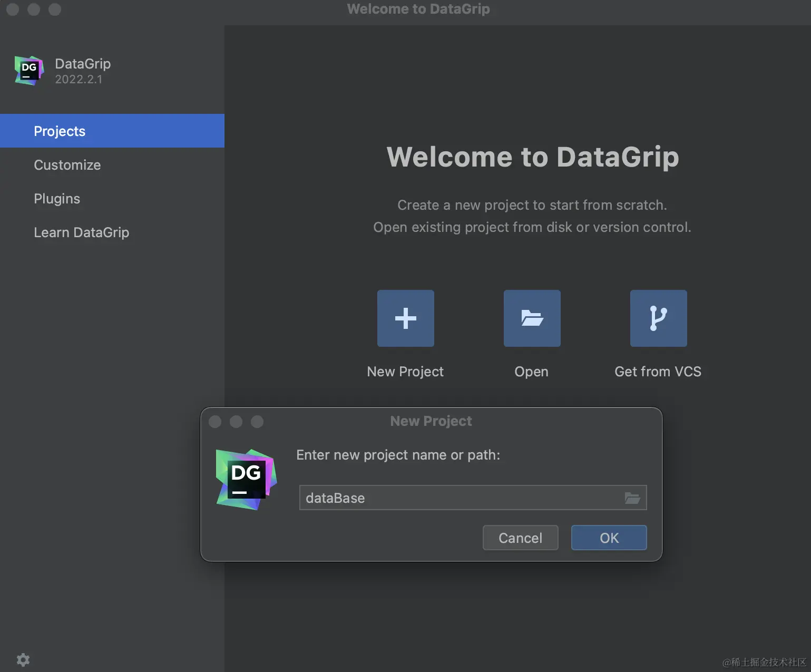Image resolution: width=811 pixels, height=672 pixels.
Task: Click the Get from VCS branch icon
Action: [658, 318]
